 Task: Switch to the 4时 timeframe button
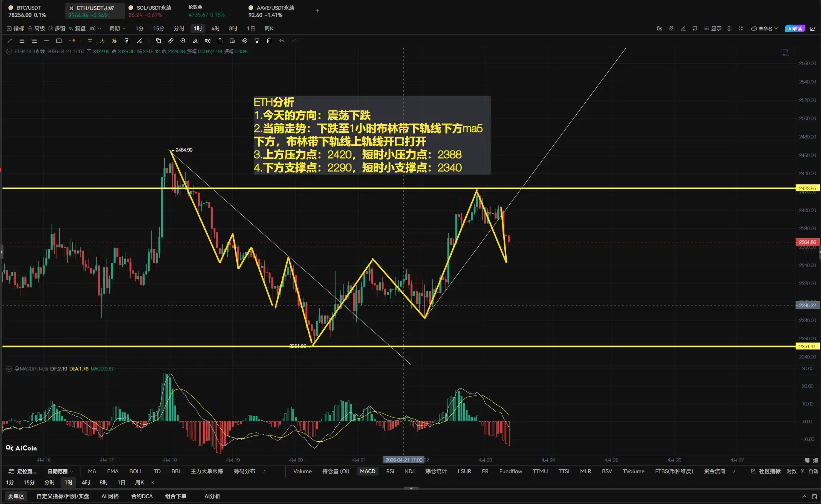215,28
